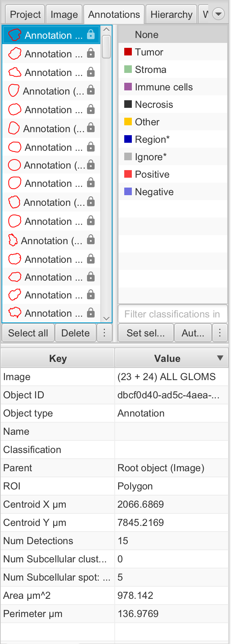Image resolution: width=231 pixels, height=644 pixels.
Task: Click the red Tumor classification swatch
Action: [128, 52]
